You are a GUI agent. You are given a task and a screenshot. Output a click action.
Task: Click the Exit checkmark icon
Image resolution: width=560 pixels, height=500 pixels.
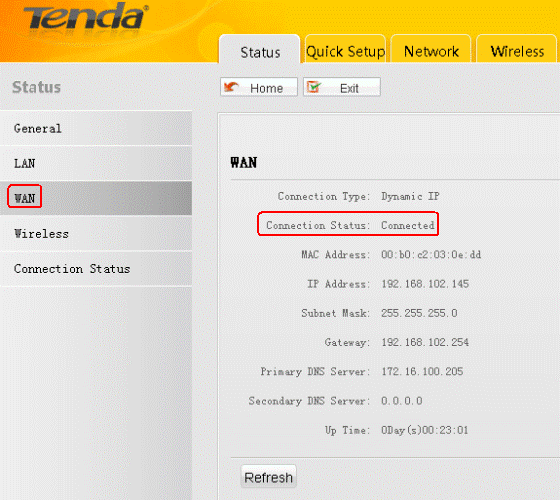coord(314,87)
